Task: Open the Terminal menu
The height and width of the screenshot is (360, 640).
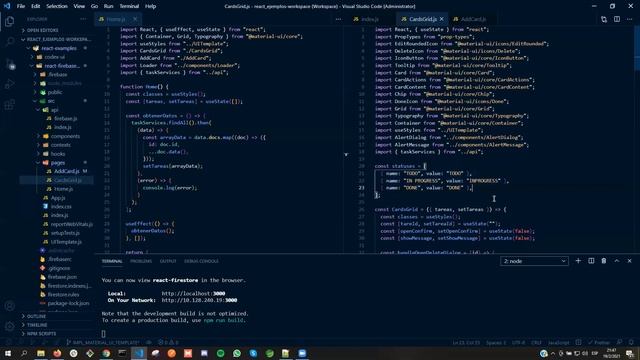Action: (129, 6)
